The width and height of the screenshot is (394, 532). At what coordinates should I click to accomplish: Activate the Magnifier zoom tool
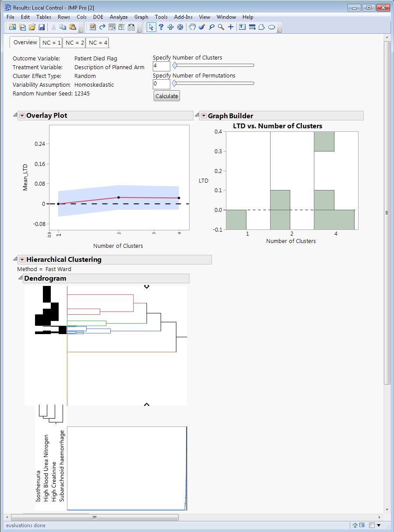[221, 27]
